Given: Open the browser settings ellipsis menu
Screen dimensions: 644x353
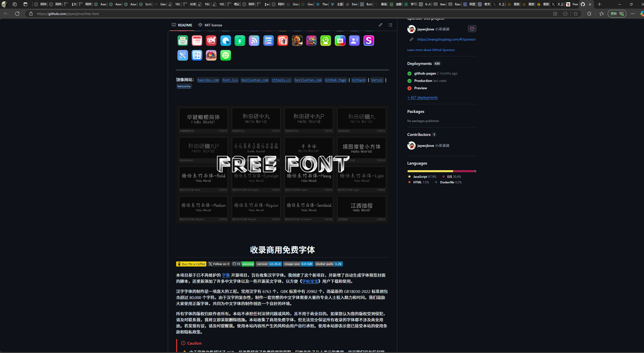Looking at the screenshot, I should click(x=632, y=14).
